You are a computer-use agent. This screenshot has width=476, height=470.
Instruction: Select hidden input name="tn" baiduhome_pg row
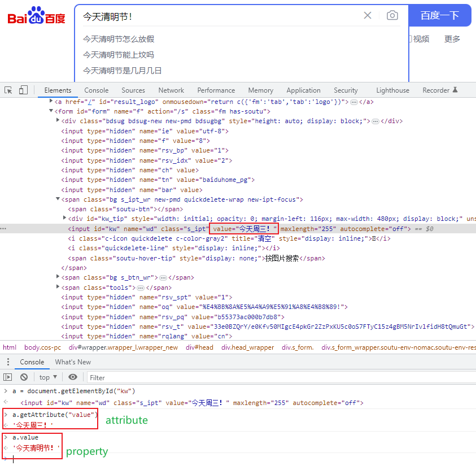(x=158, y=180)
